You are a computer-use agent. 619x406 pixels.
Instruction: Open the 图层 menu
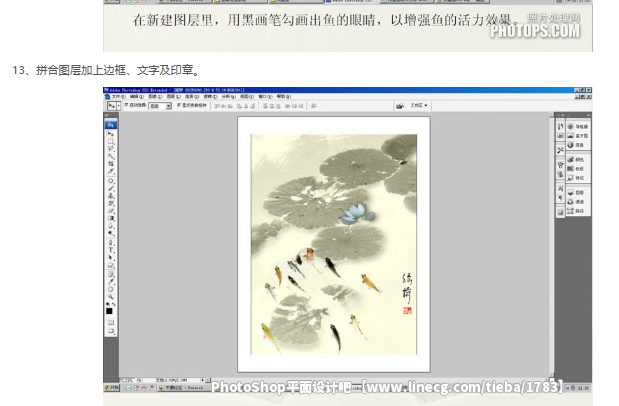(173, 96)
